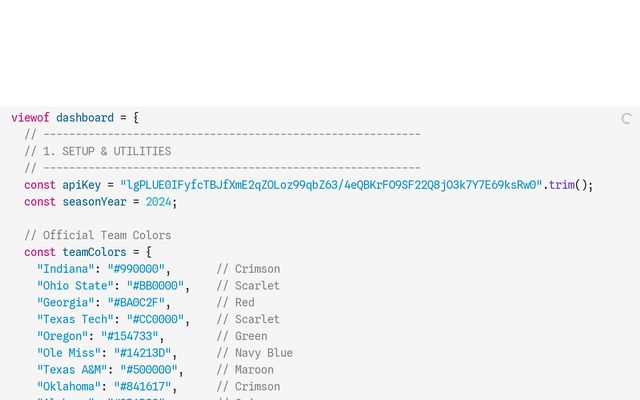Viewport: 640px width, 400px height.
Task: Click the "#BB0000" Ohio State hex value
Action: [x=155, y=286]
